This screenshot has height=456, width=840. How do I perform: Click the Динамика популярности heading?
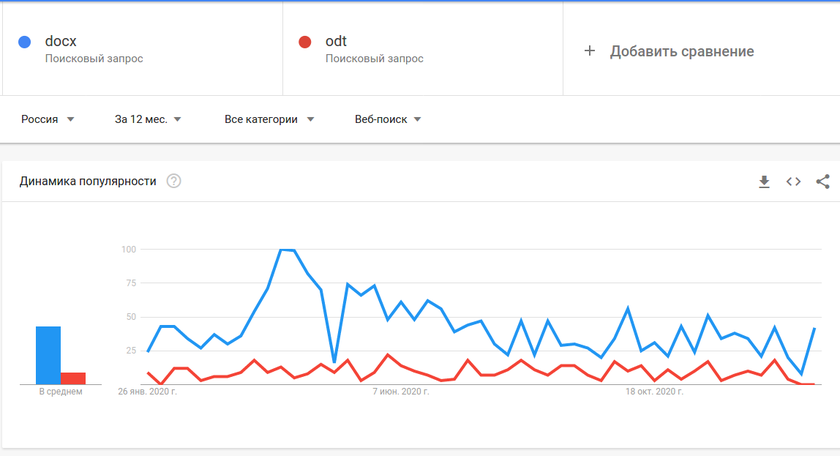click(88, 181)
